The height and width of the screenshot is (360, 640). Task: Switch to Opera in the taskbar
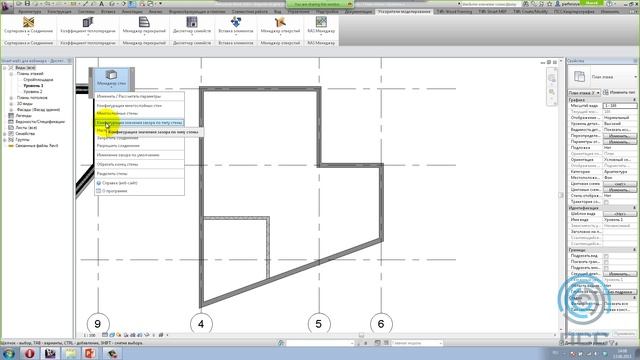(x=29, y=353)
